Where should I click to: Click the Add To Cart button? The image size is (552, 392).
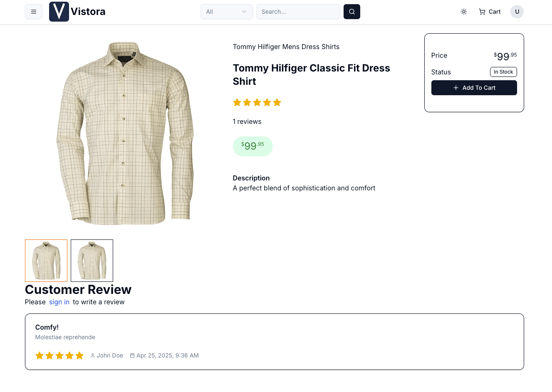tap(474, 88)
